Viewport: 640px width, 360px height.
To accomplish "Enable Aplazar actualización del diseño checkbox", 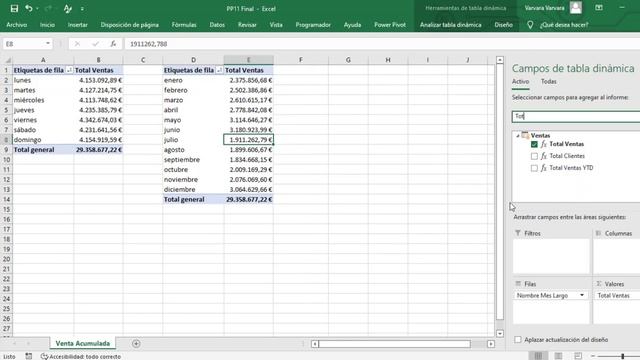I will pyautogui.click(x=518, y=340).
